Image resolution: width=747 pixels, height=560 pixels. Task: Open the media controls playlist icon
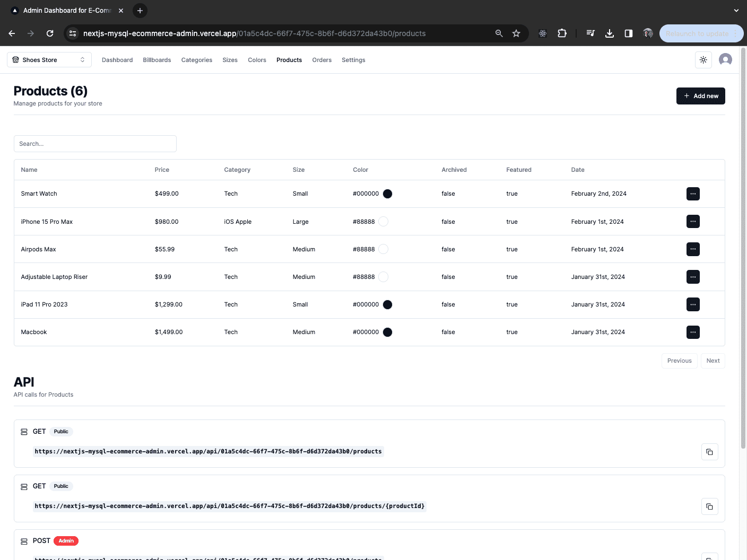(590, 33)
